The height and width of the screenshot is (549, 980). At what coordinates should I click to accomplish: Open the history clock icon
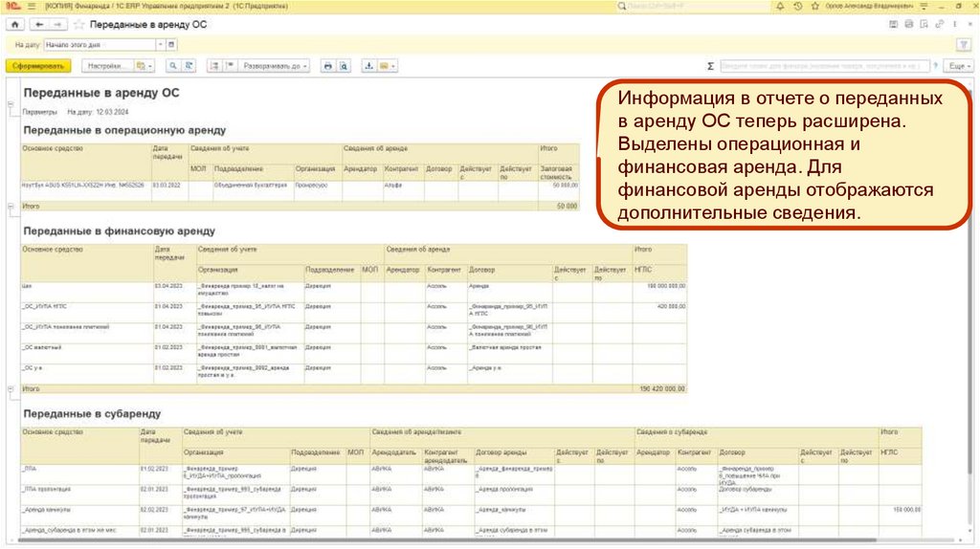798,6
